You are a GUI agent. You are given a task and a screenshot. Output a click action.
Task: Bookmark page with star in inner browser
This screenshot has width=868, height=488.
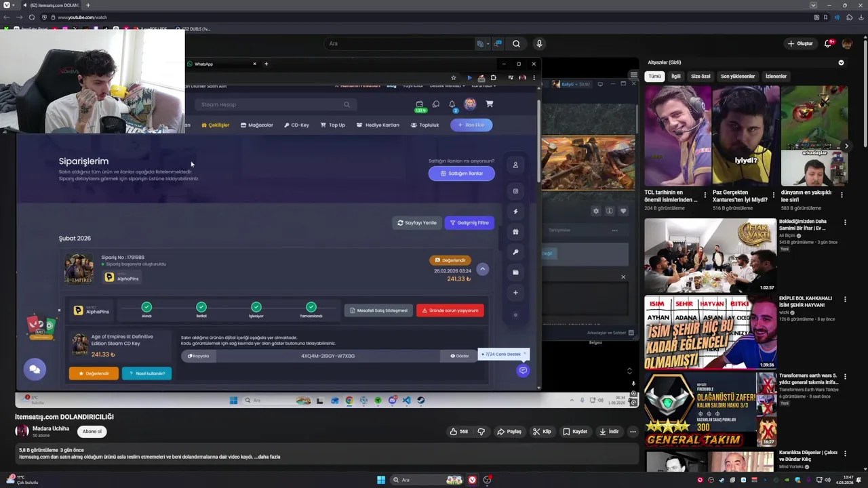pyautogui.click(x=454, y=77)
